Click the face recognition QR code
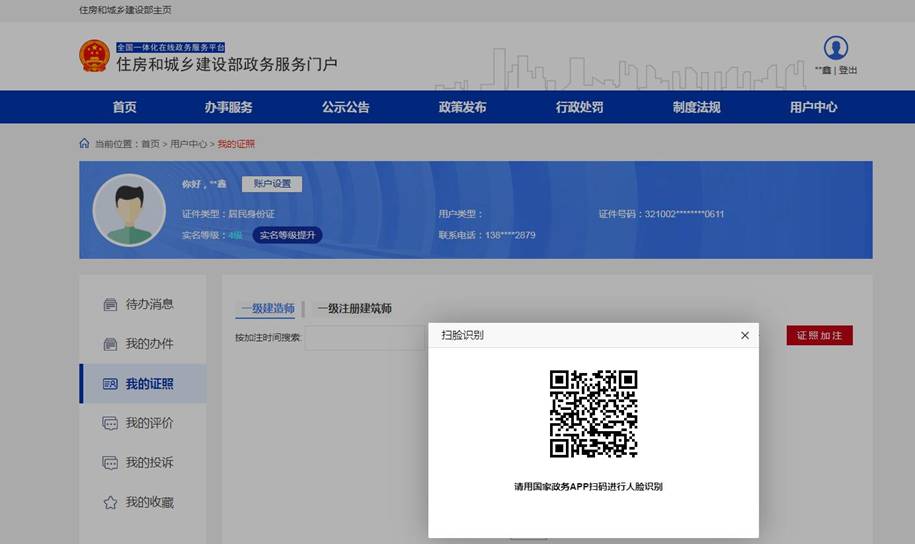The width and height of the screenshot is (915, 544). pyautogui.click(x=593, y=413)
